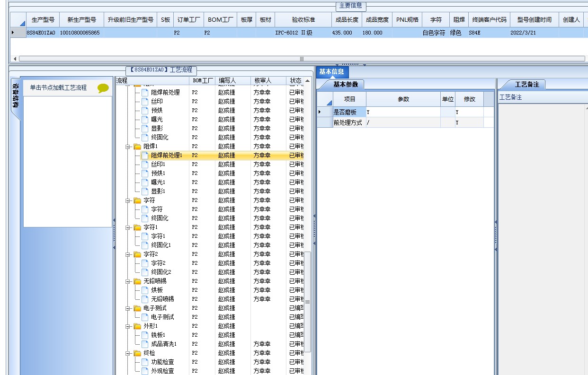
Task: Collapse the 字符2 folder node with its minus box
Action: (128, 254)
